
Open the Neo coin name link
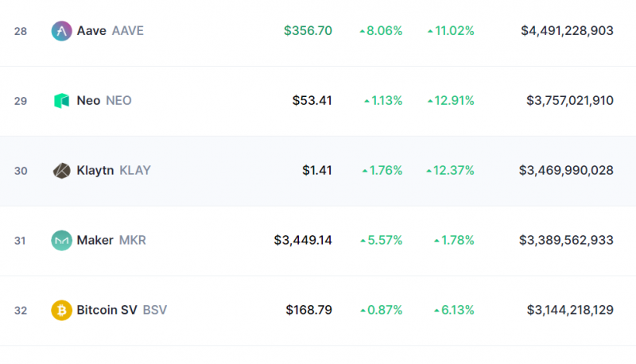click(x=88, y=100)
